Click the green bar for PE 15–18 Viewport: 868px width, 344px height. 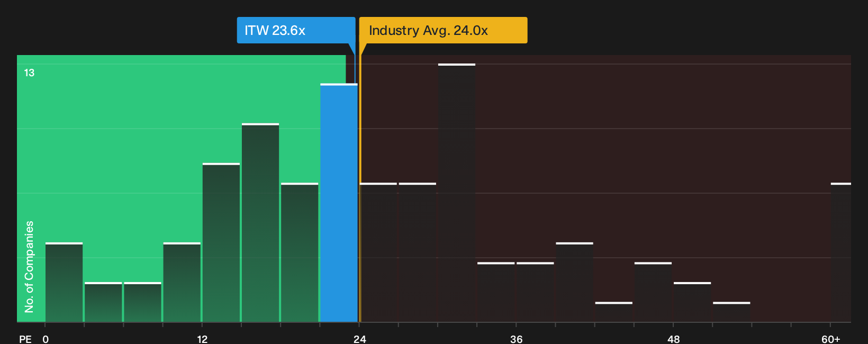click(260, 223)
